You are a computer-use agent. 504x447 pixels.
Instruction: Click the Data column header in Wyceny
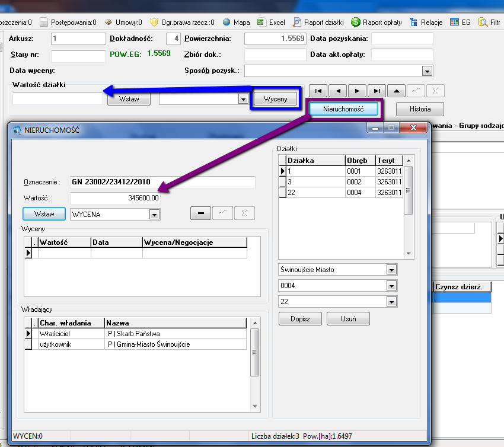[117, 242]
